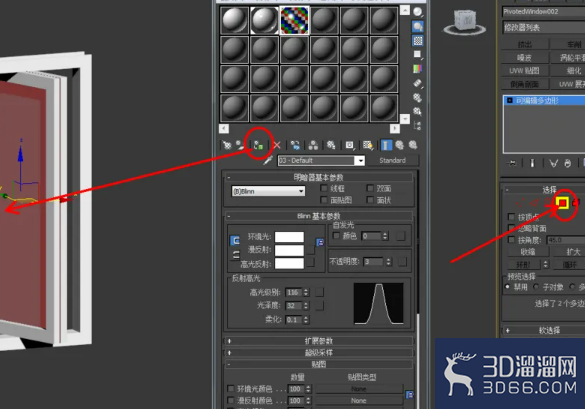Select the multicolor checker material slot
This screenshot has width=585, height=409.
[294, 21]
